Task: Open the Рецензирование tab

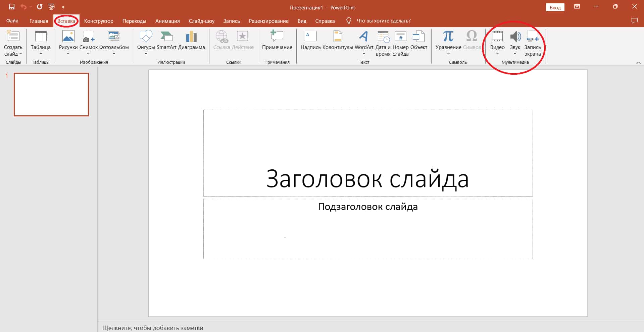Action: (268, 21)
